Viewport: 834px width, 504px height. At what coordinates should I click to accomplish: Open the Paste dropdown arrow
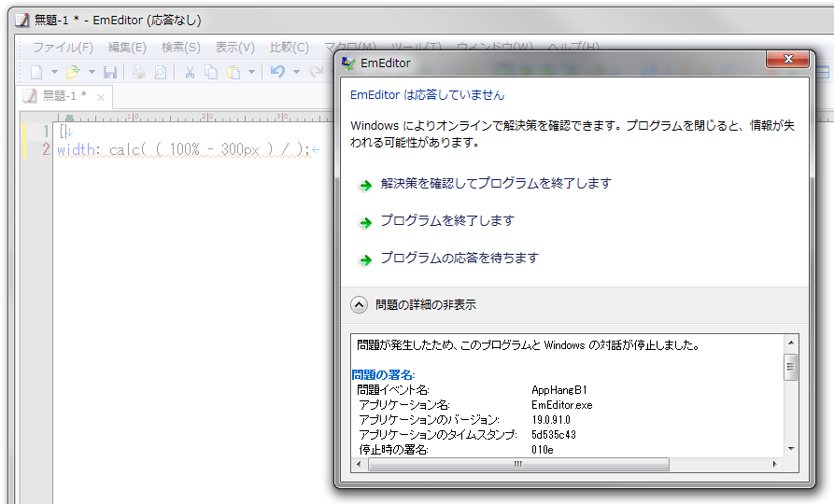251,72
